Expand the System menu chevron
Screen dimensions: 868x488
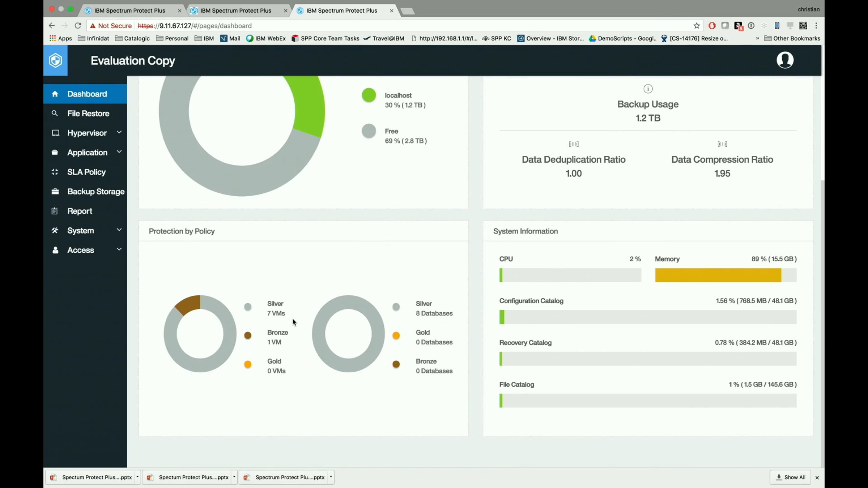coord(119,230)
